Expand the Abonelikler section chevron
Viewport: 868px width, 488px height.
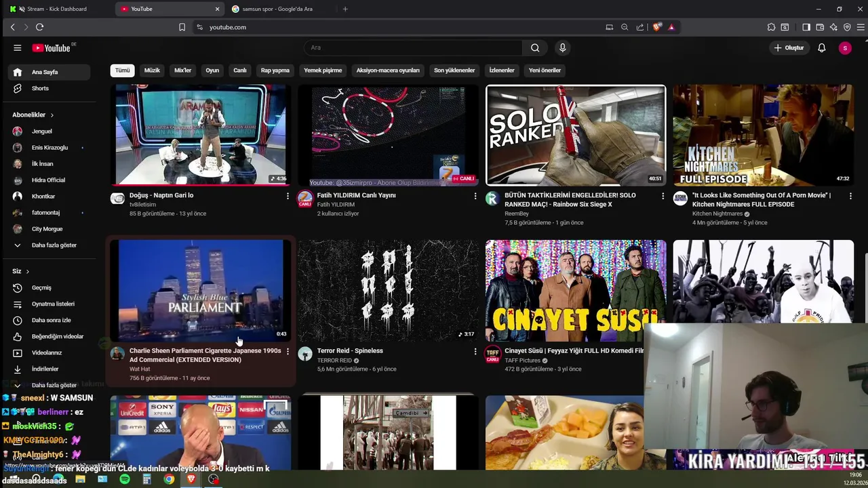[52, 115]
